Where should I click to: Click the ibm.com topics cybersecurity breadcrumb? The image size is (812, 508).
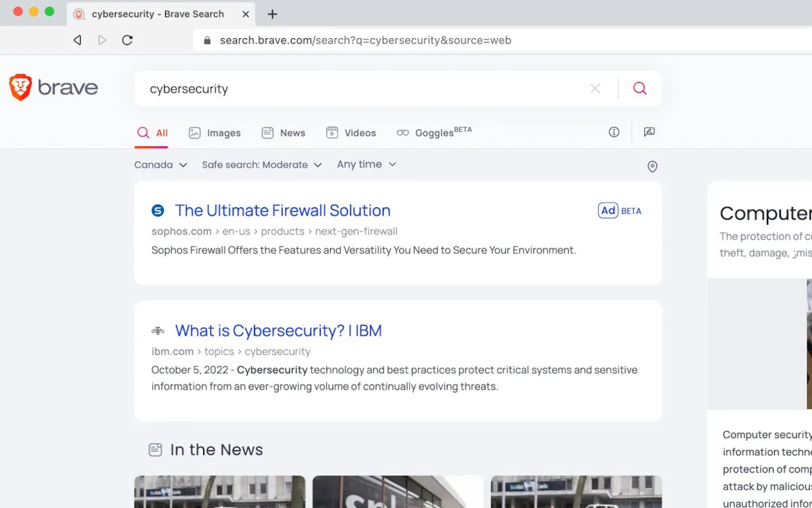pos(231,352)
